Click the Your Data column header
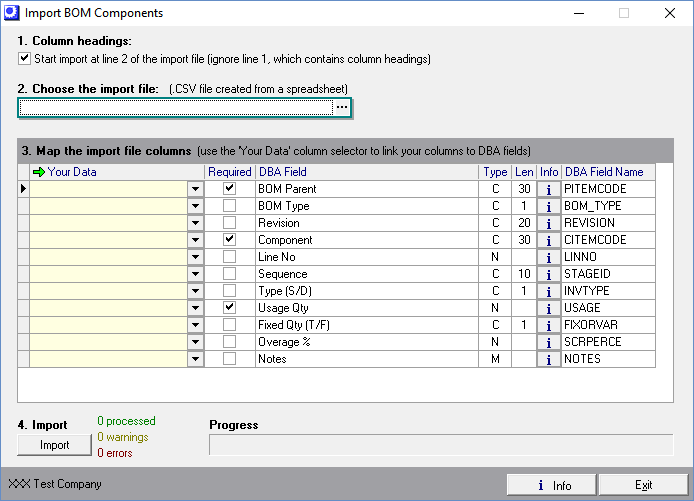This screenshot has width=694, height=501. click(x=117, y=172)
